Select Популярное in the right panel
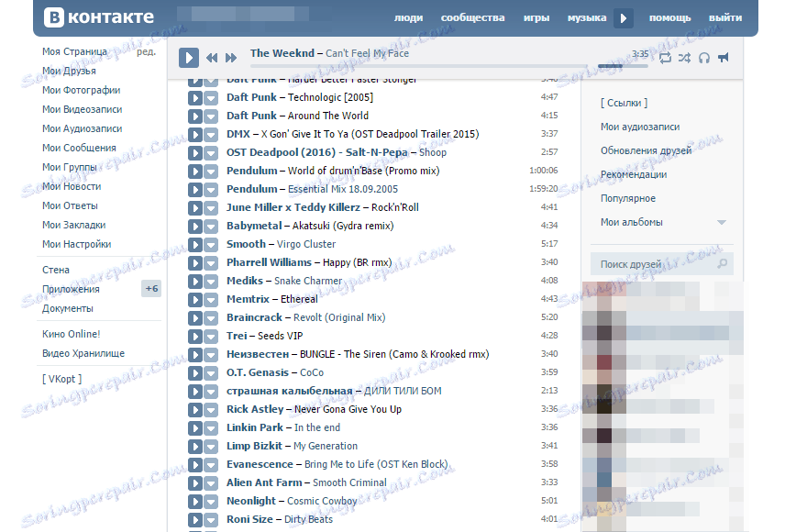 pyautogui.click(x=628, y=198)
